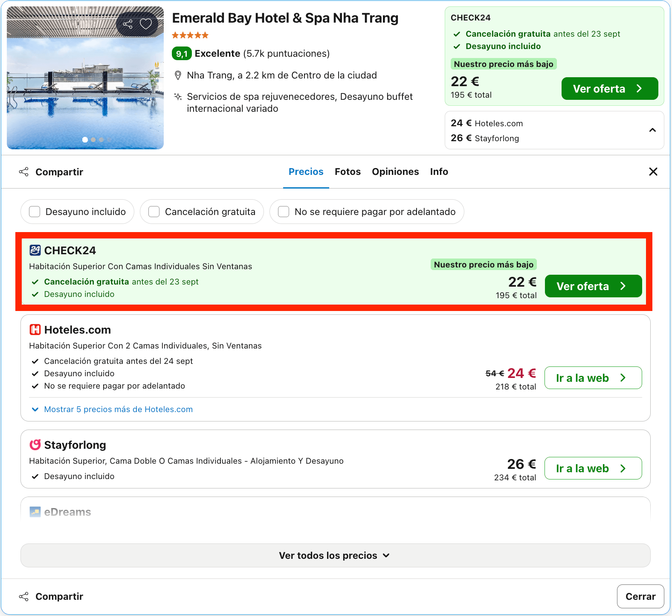
Task: Click the Stayforlong logo icon
Action: (35, 445)
